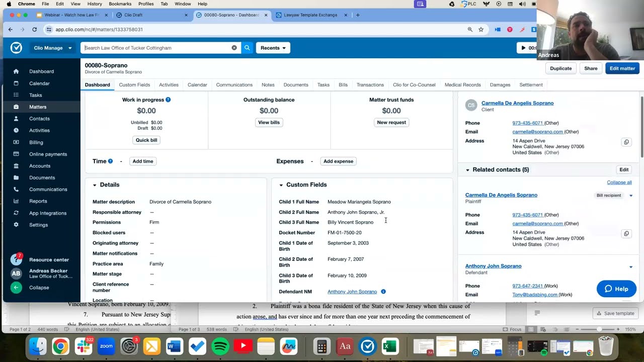Click New request under trust funds
The width and height of the screenshot is (644, 362).
pyautogui.click(x=391, y=123)
